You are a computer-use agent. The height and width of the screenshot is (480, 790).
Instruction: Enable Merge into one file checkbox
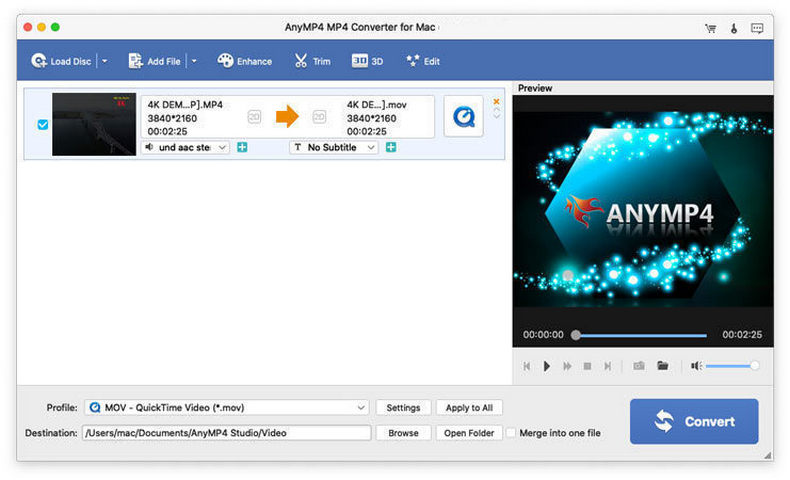pos(511,433)
